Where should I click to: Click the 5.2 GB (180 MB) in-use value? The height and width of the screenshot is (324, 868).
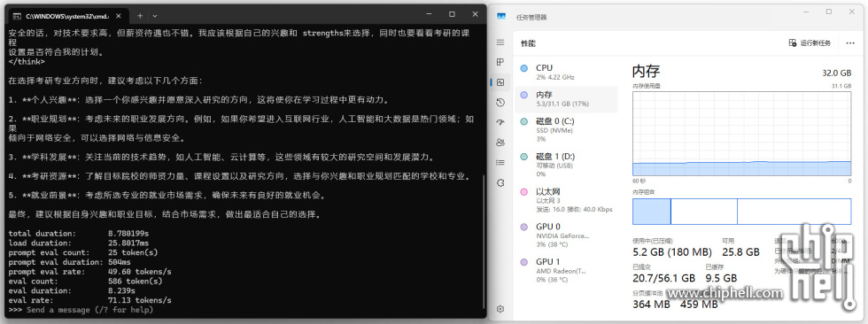tap(672, 252)
